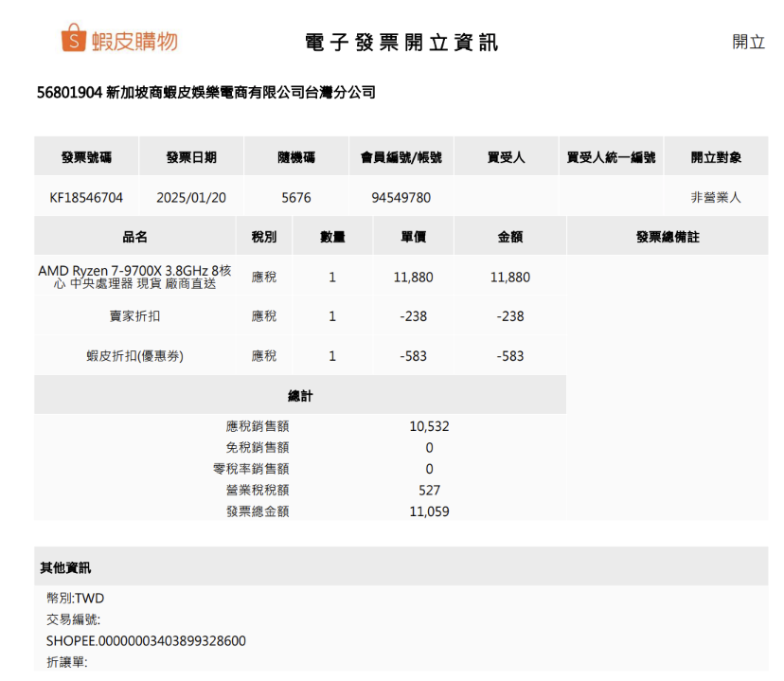The height and width of the screenshot is (681, 784).
Task: Click the 幣別:TWD currency line
Action: (x=76, y=598)
